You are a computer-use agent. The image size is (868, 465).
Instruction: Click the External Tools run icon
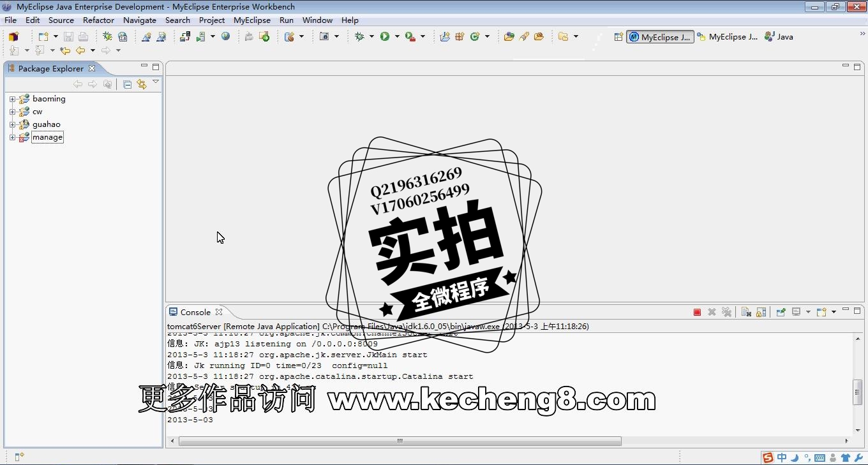pos(410,37)
